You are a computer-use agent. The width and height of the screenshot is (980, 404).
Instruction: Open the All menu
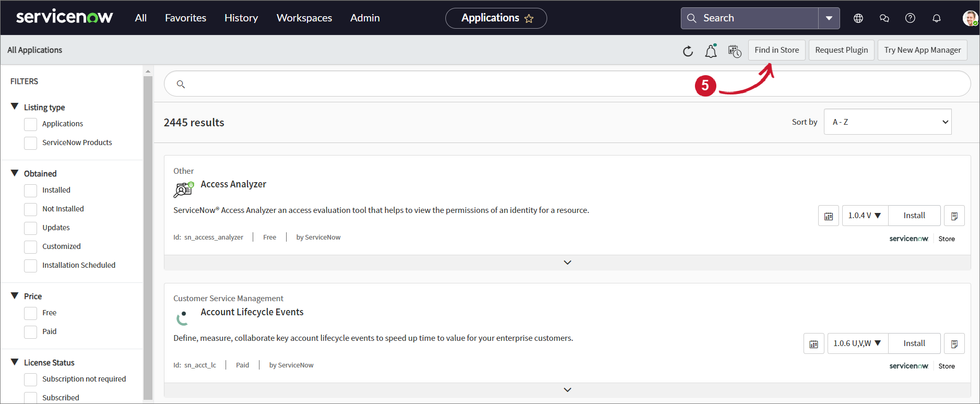click(x=140, y=18)
